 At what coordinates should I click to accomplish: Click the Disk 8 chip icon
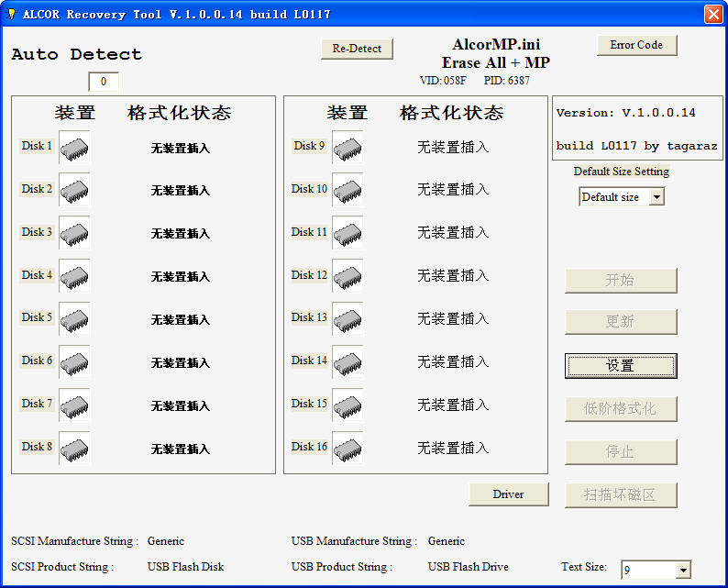coord(74,448)
